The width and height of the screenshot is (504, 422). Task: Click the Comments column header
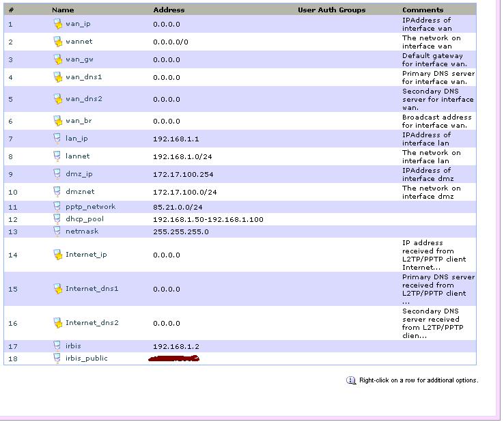pyautogui.click(x=423, y=10)
